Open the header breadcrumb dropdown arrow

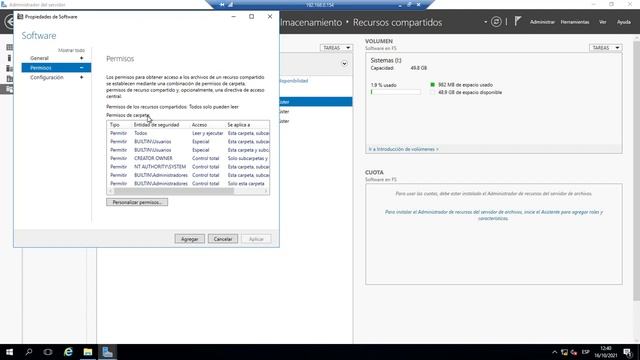485,22
